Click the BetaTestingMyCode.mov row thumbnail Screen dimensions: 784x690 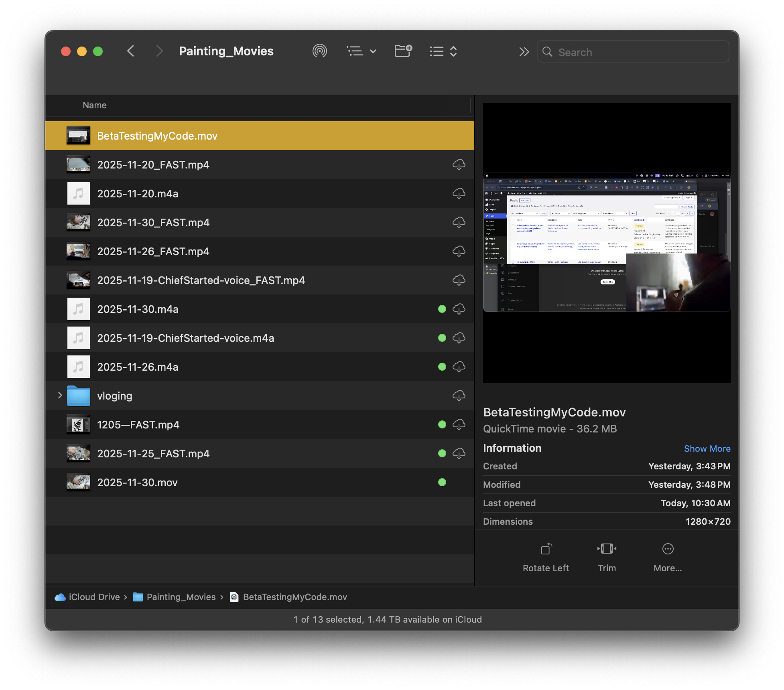tap(79, 136)
